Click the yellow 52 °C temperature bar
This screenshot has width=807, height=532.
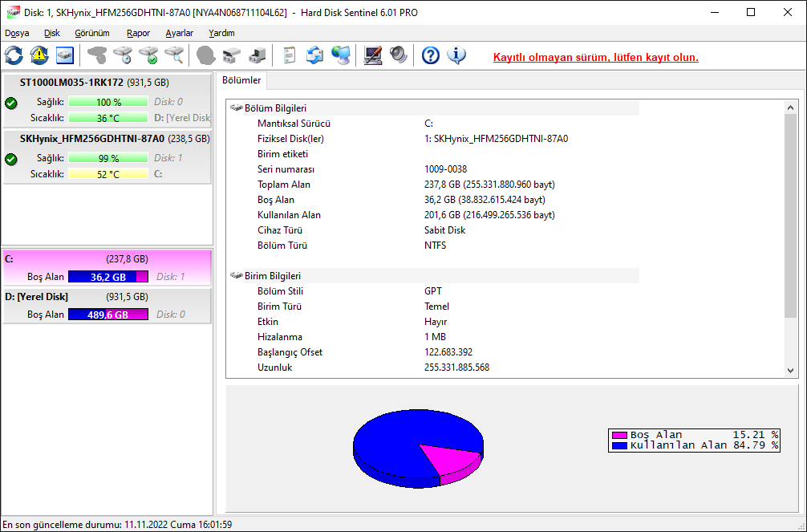[x=108, y=174]
